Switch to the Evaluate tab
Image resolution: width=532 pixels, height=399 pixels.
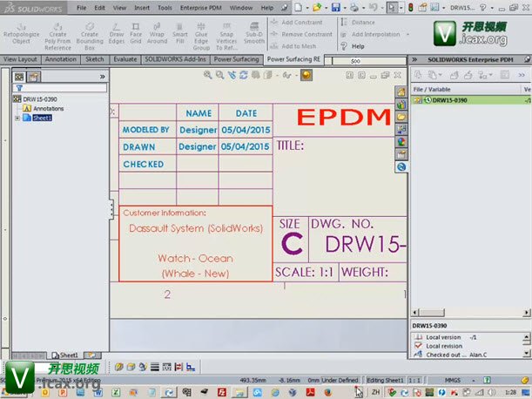[125, 59]
